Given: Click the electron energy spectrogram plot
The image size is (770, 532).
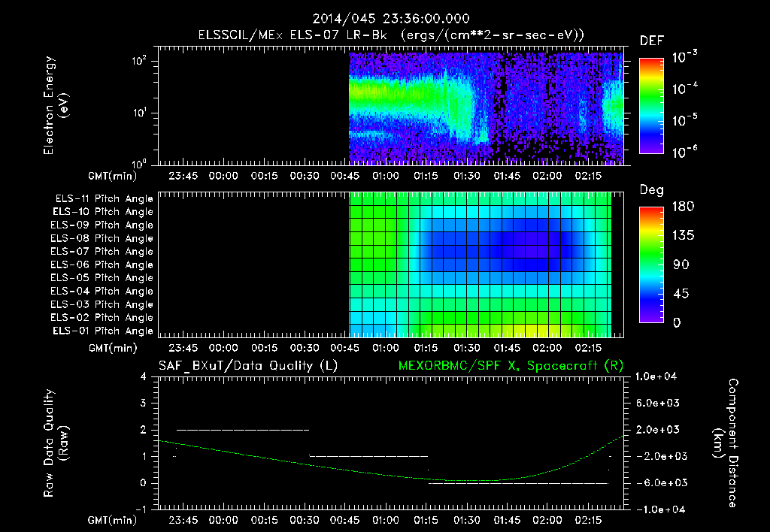Looking at the screenshot, I should tap(391, 106).
